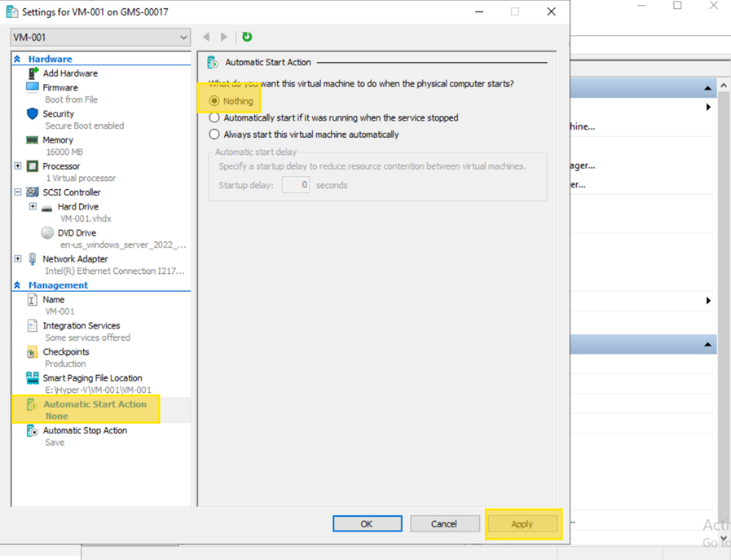
Task: Select Firmware in the Hardware list
Action: coord(60,88)
